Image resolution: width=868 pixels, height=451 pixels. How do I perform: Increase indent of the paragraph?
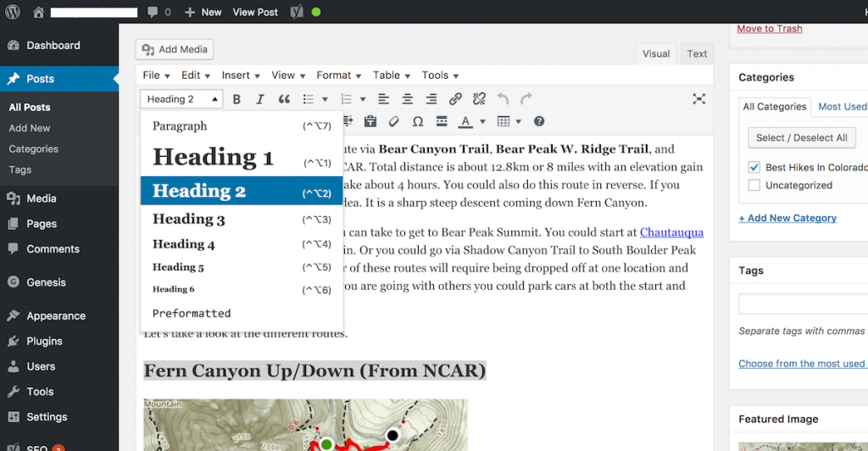(348, 121)
